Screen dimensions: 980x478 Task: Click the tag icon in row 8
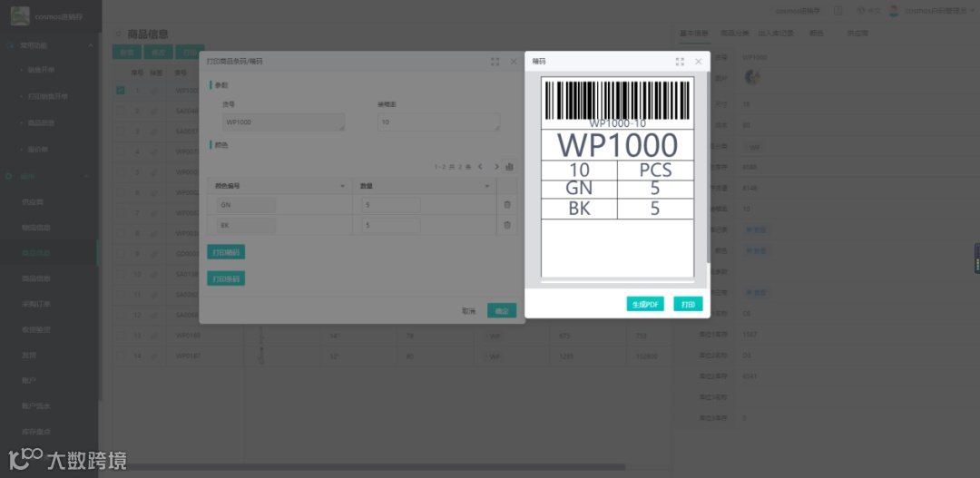(x=155, y=233)
